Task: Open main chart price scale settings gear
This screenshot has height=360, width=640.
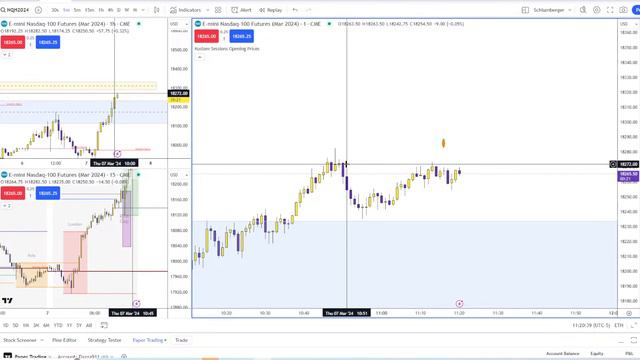Action: 629,313
